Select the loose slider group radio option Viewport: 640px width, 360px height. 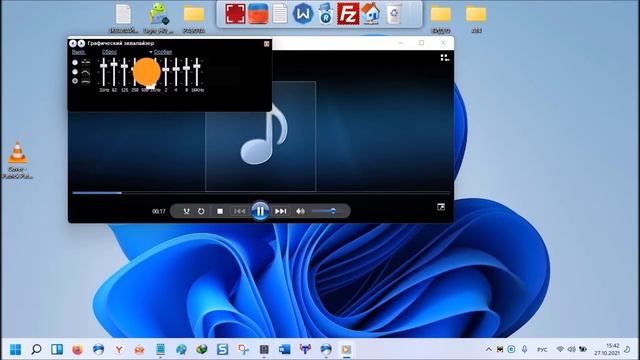point(75,72)
